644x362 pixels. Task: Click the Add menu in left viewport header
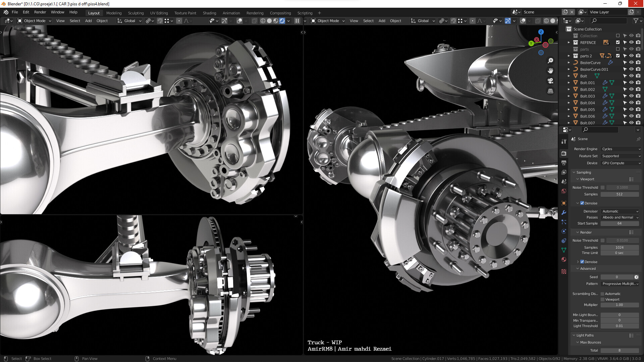pyautogui.click(x=88, y=21)
